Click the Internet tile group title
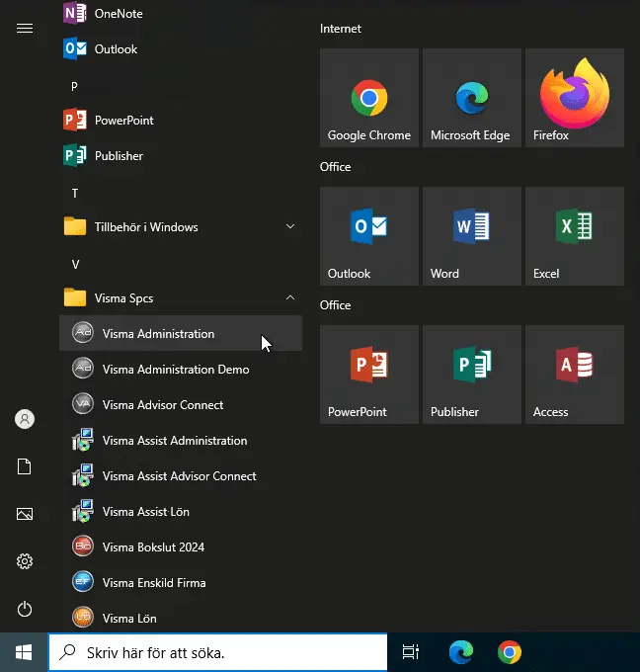 [341, 29]
